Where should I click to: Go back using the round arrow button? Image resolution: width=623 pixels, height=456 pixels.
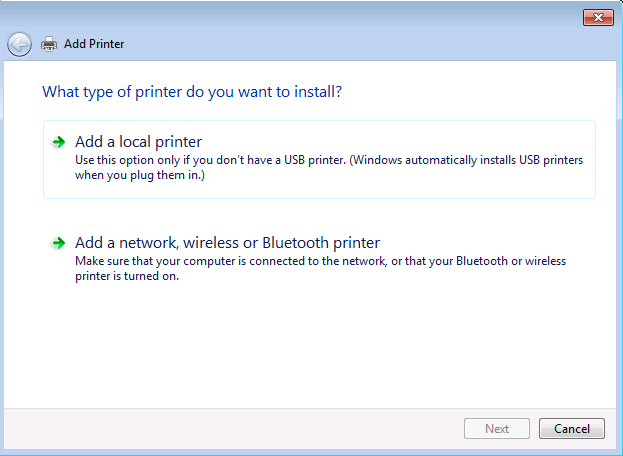click(x=19, y=44)
